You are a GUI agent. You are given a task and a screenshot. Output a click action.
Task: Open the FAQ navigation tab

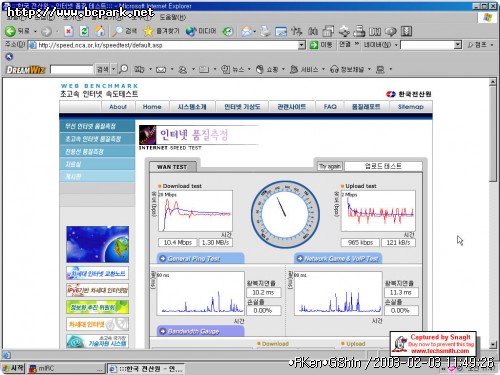(330, 107)
